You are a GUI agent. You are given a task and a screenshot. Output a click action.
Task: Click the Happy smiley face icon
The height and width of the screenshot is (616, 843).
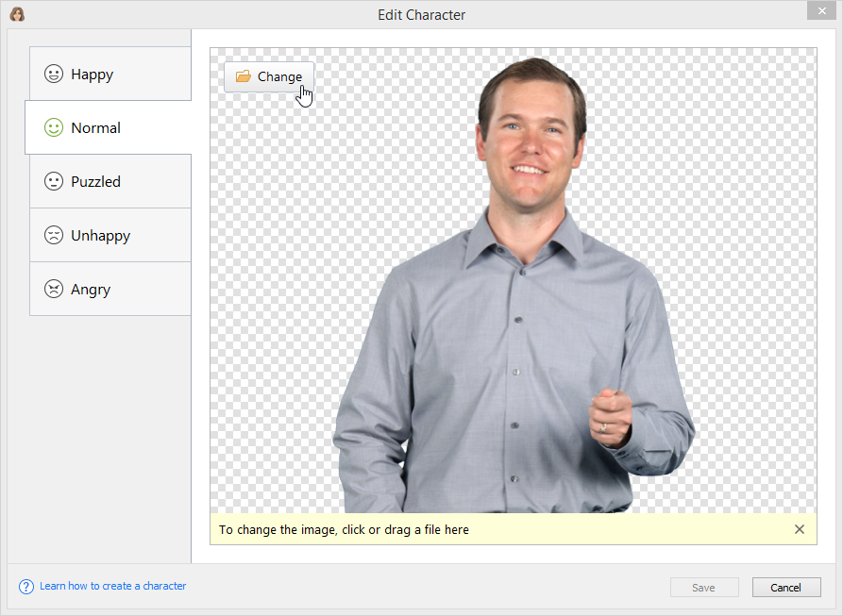tap(54, 74)
